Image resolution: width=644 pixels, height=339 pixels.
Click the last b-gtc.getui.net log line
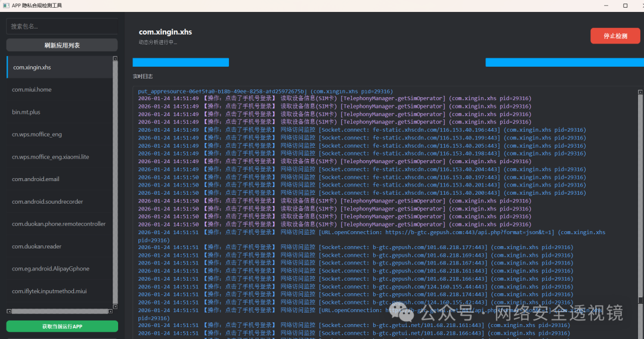pyautogui.click(x=354, y=333)
